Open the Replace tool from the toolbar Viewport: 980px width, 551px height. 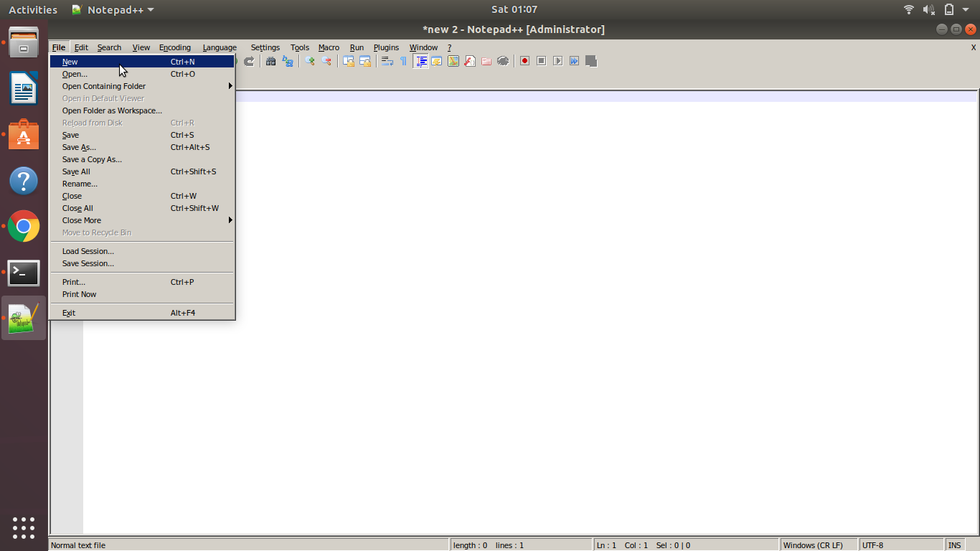[x=287, y=61]
